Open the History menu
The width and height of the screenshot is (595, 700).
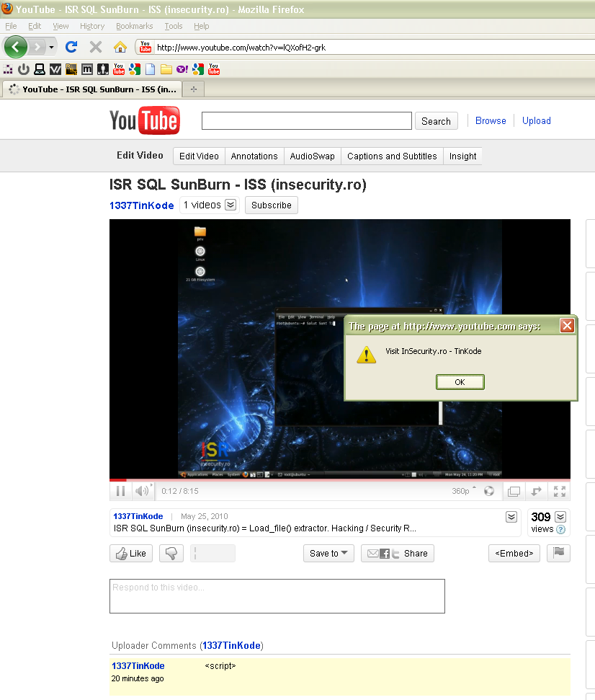pos(92,26)
